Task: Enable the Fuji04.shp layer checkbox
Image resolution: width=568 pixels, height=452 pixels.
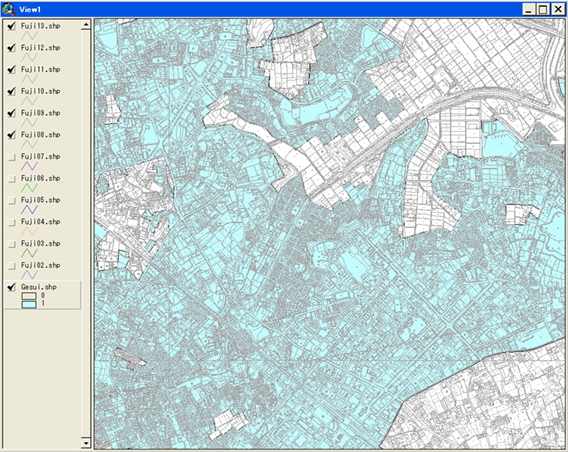Action: coord(12,222)
